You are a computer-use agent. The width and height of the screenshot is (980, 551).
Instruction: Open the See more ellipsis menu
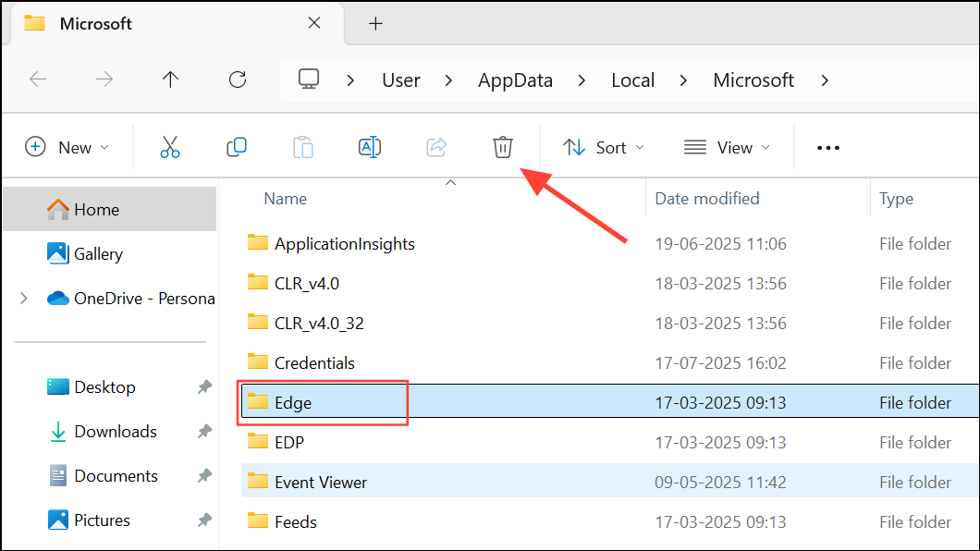827,148
